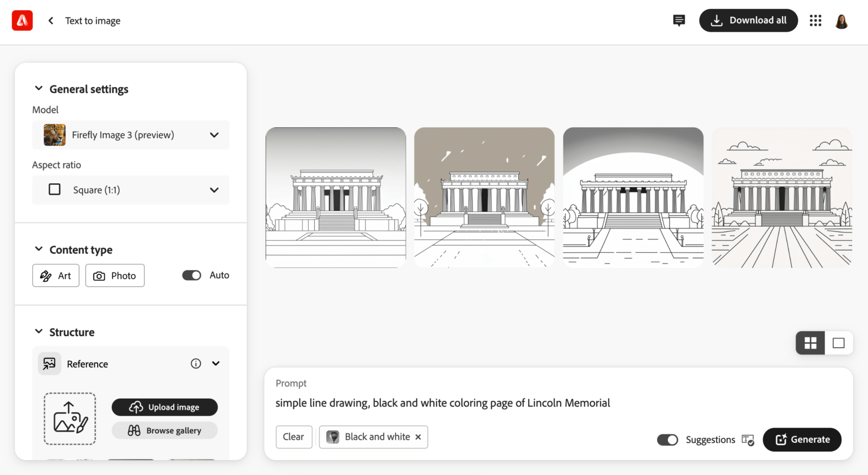The width and height of the screenshot is (868, 475).
Task: Open the Adobe apps grid menu
Action: [815, 20]
